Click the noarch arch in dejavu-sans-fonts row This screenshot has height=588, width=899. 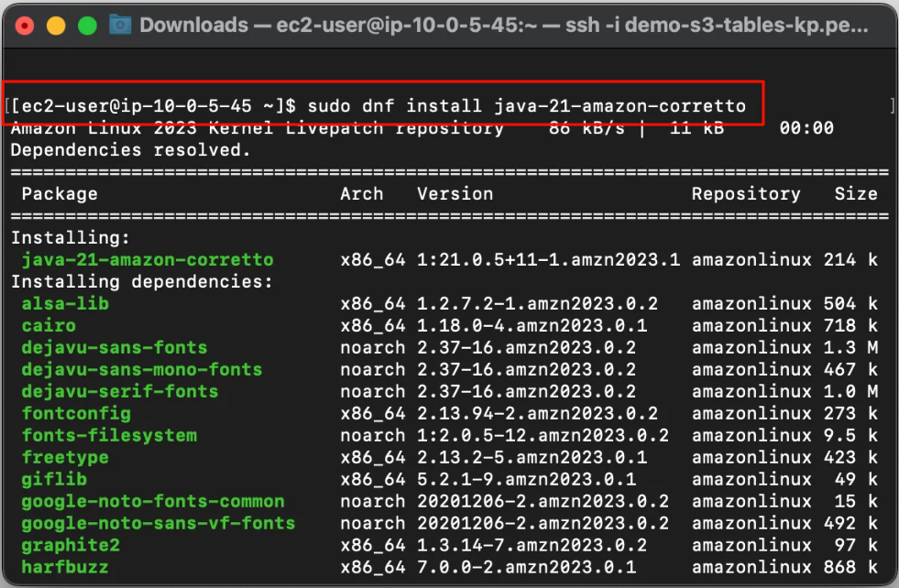tap(373, 347)
